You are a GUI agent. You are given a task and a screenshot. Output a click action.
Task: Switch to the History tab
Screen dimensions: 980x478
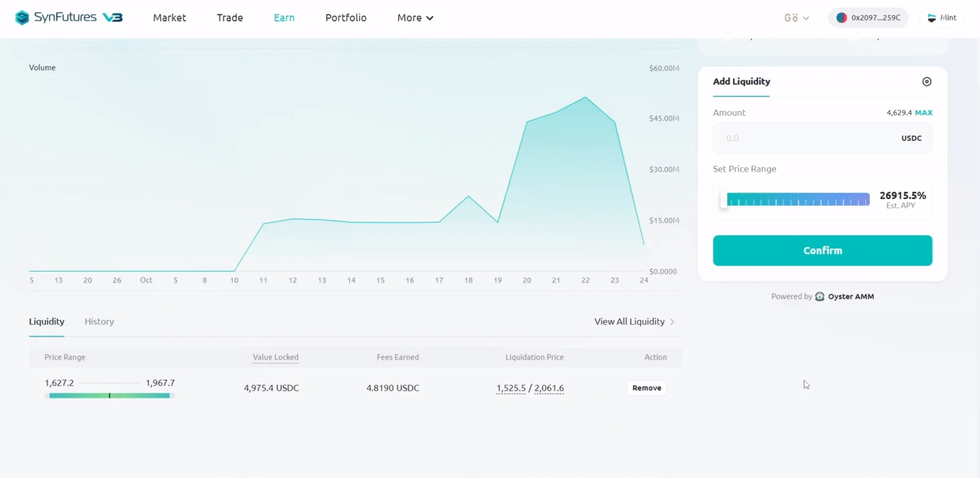click(x=99, y=321)
